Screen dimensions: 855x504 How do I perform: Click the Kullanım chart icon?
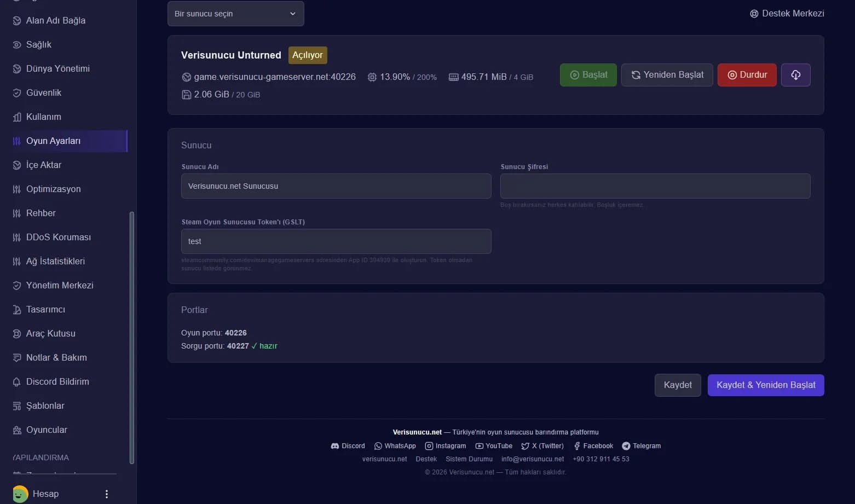(x=17, y=117)
